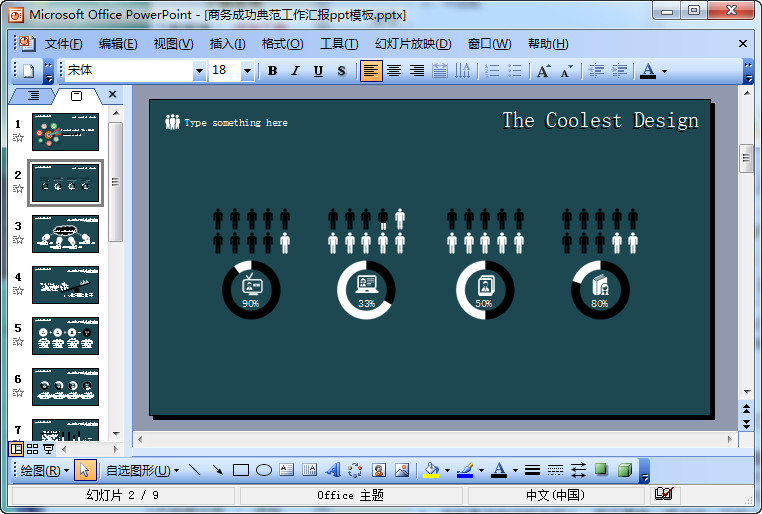Viewport: 762px width, 514px height.
Task: Insert a vertical text box
Action: click(310, 470)
